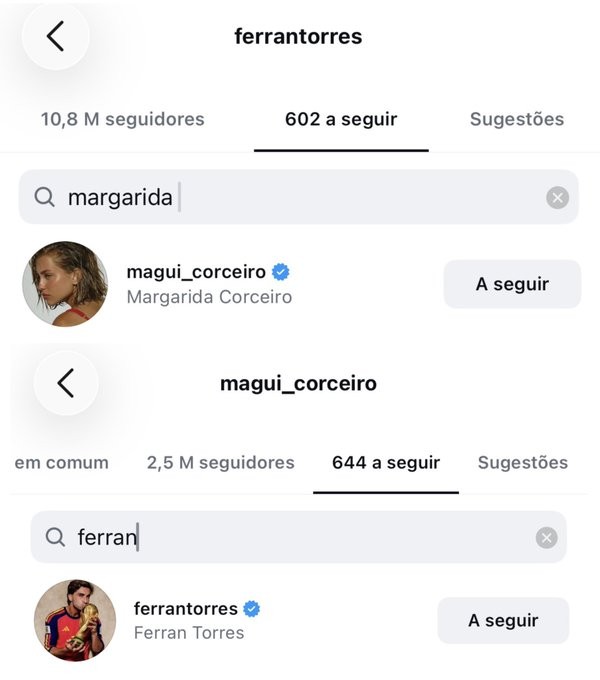Tap magnifier icon beside 'margarida'
This screenshot has height=680, width=600.
[44, 197]
